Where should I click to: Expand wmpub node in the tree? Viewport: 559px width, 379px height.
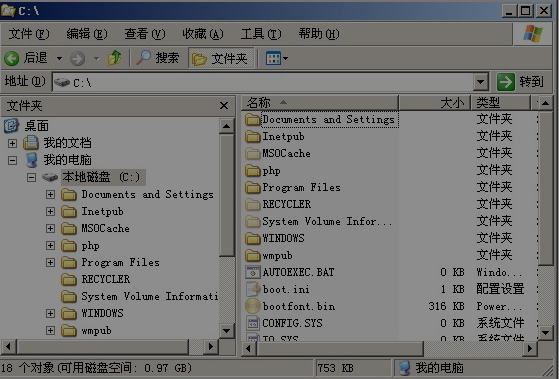(50, 331)
